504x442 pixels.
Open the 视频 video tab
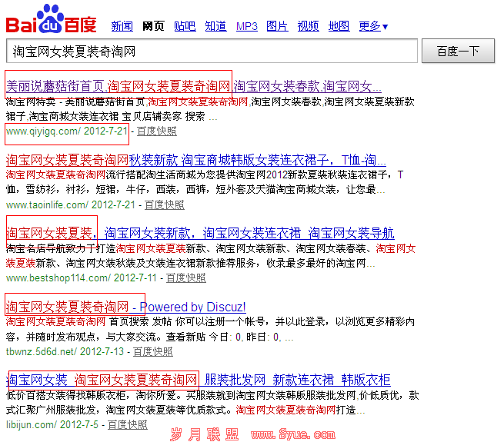point(308,26)
